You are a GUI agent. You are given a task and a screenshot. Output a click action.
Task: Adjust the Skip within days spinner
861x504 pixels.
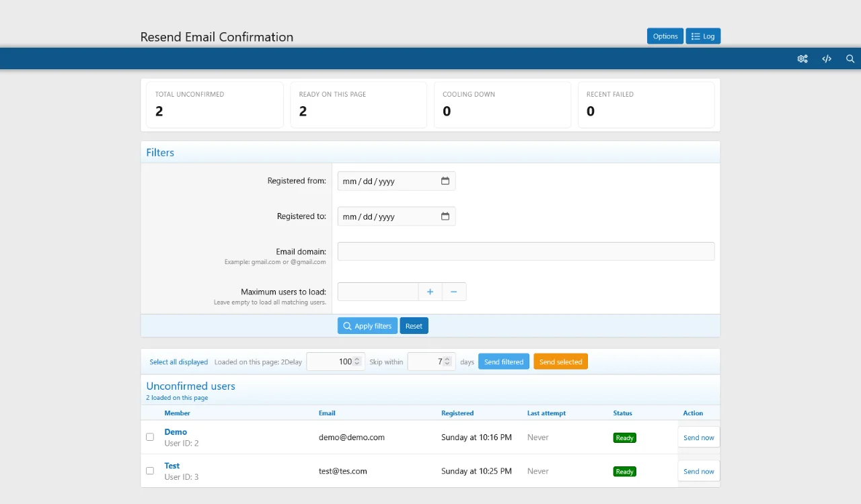(x=448, y=362)
